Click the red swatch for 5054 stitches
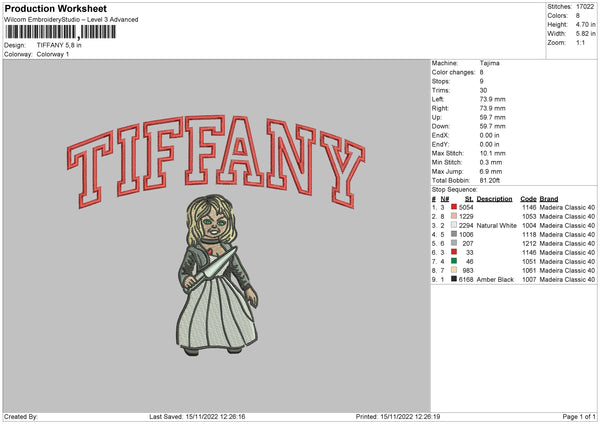This screenshot has height=424, width=600. pyautogui.click(x=452, y=207)
